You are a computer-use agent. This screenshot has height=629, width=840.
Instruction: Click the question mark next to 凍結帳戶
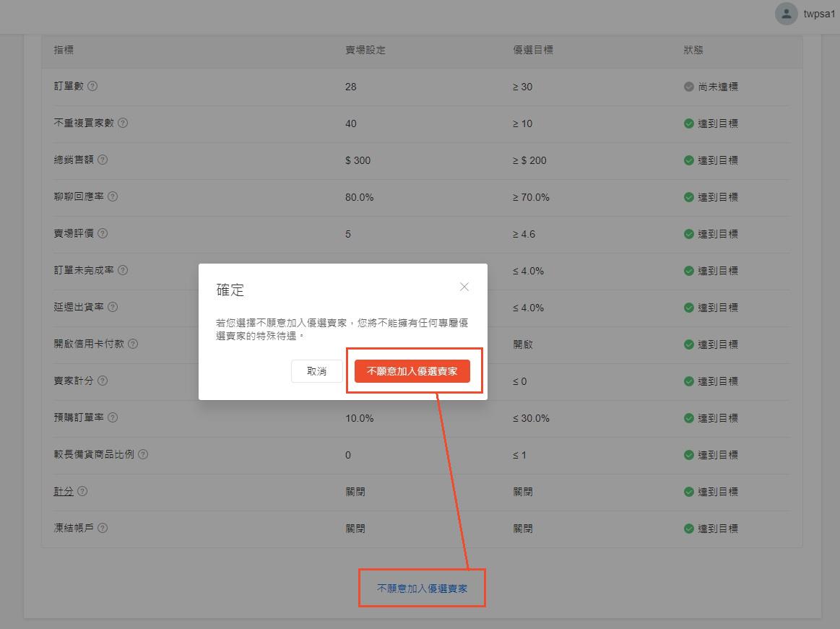102,528
